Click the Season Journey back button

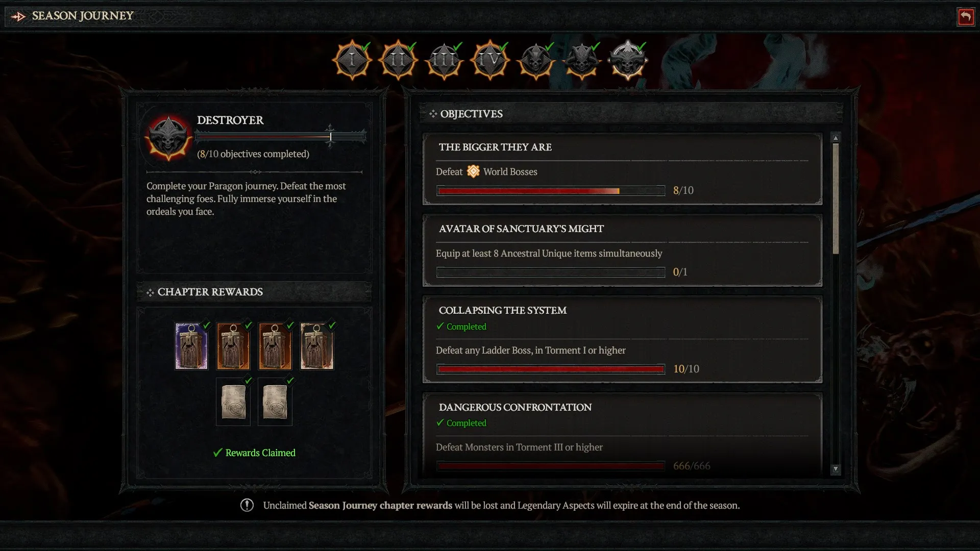click(x=968, y=15)
